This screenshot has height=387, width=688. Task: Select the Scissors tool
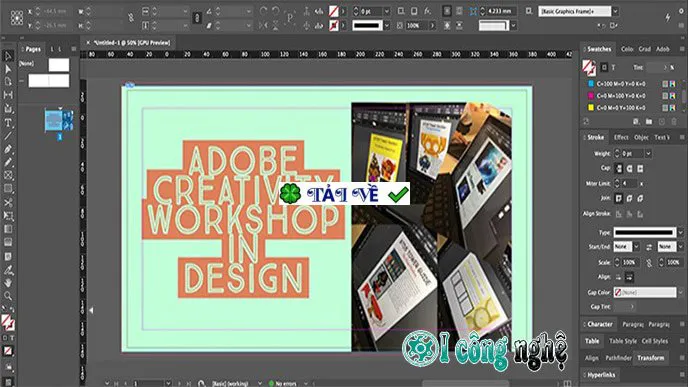[x=8, y=203]
